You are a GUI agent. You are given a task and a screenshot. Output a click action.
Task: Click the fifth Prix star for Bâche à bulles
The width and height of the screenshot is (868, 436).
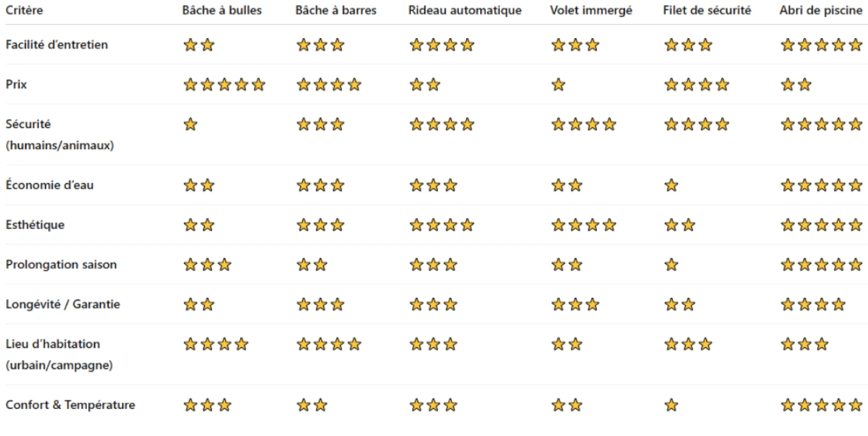(x=258, y=84)
